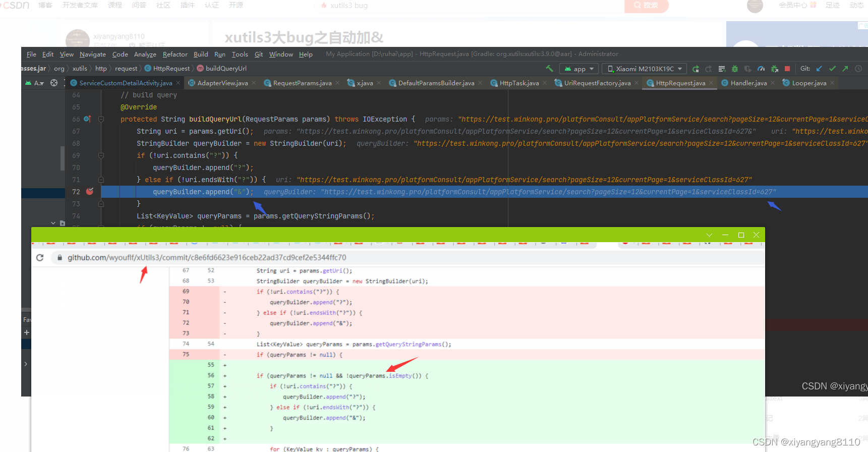This screenshot has width=868, height=452.
Task: Click the green Debug app bug icon
Action: click(735, 69)
